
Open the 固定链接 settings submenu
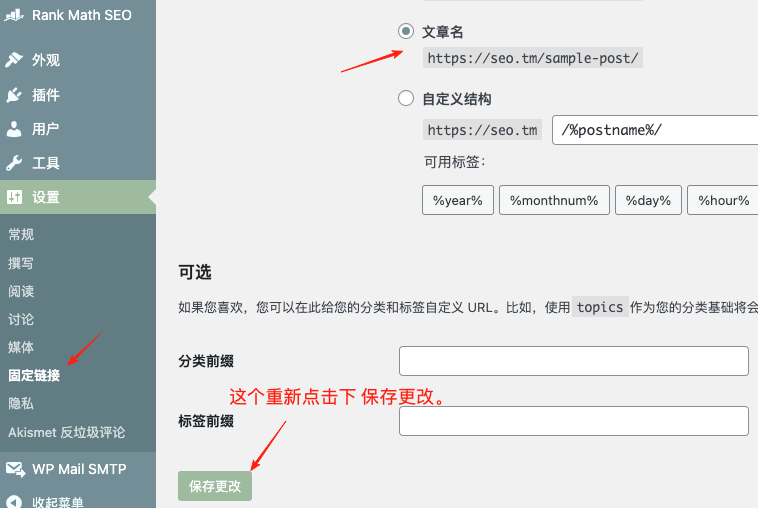[x=34, y=376]
